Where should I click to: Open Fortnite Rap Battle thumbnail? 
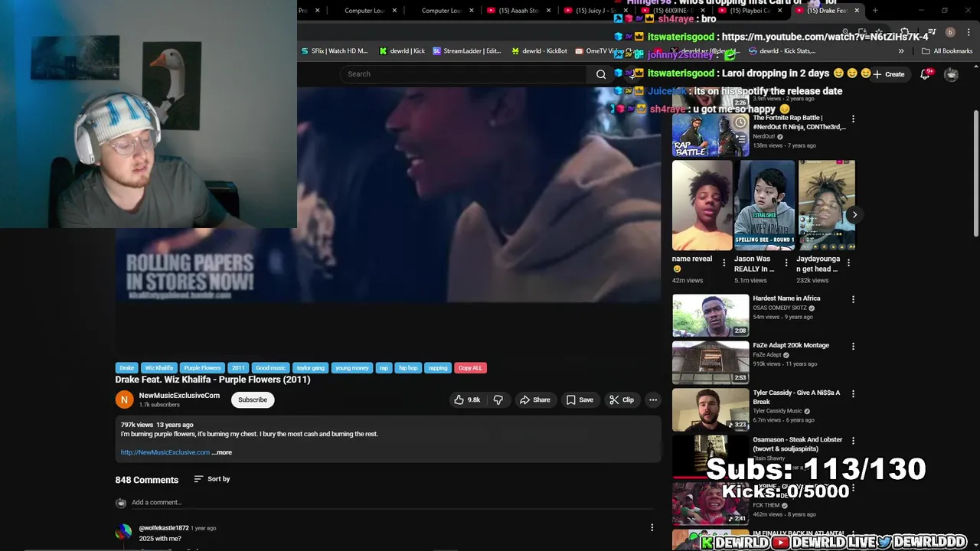click(710, 135)
